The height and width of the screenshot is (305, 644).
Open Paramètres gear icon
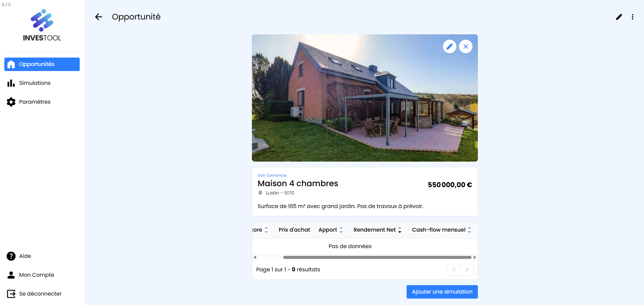[11, 102]
